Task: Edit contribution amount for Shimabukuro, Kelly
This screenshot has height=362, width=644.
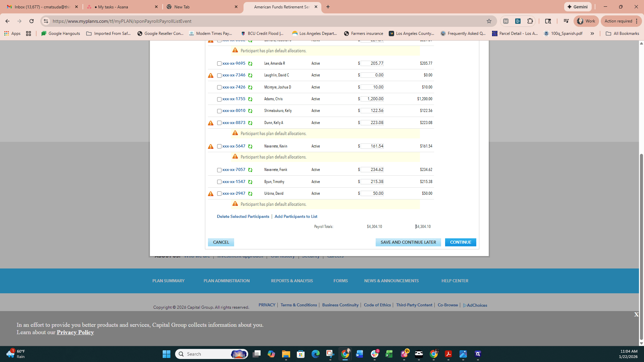Action: point(372,111)
